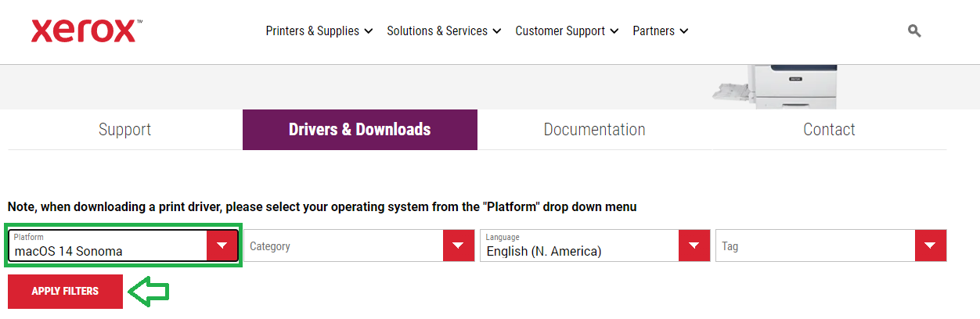Go to the Documentation tab

(595, 130)
